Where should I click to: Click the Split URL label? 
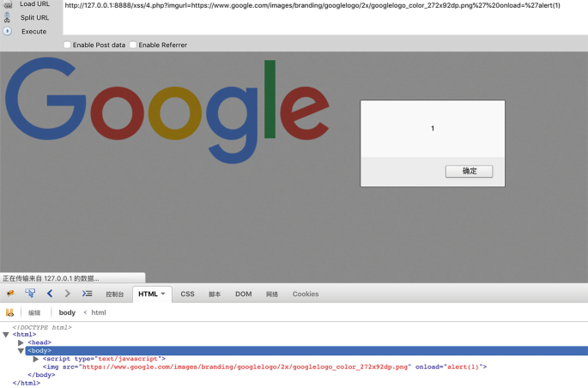coord(34,18)
